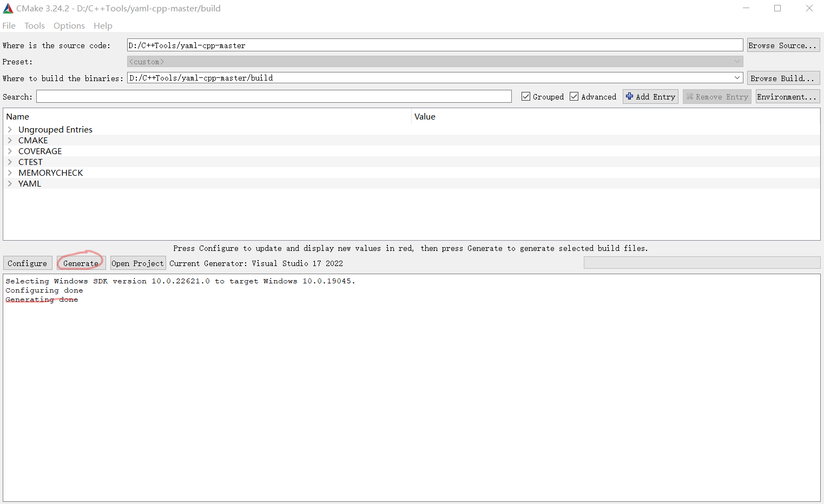Open the Options menu
The image size is (824, 504).
point(69,25)
